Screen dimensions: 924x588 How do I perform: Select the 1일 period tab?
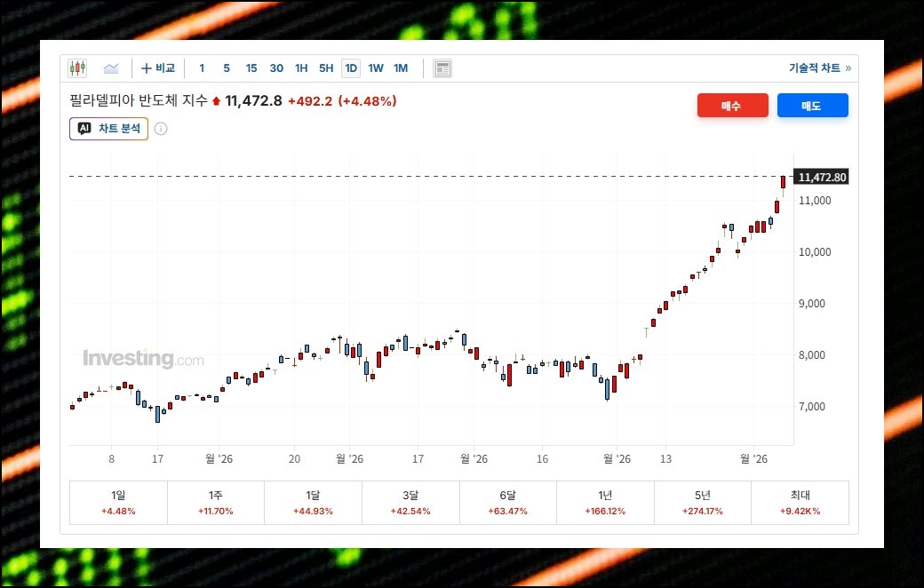[x=118, y=503]
